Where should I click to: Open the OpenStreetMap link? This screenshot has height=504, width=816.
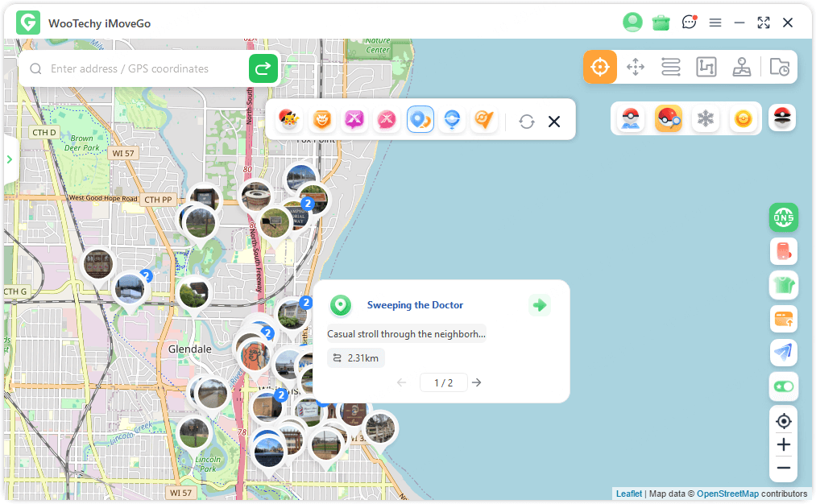click(727, 494)
